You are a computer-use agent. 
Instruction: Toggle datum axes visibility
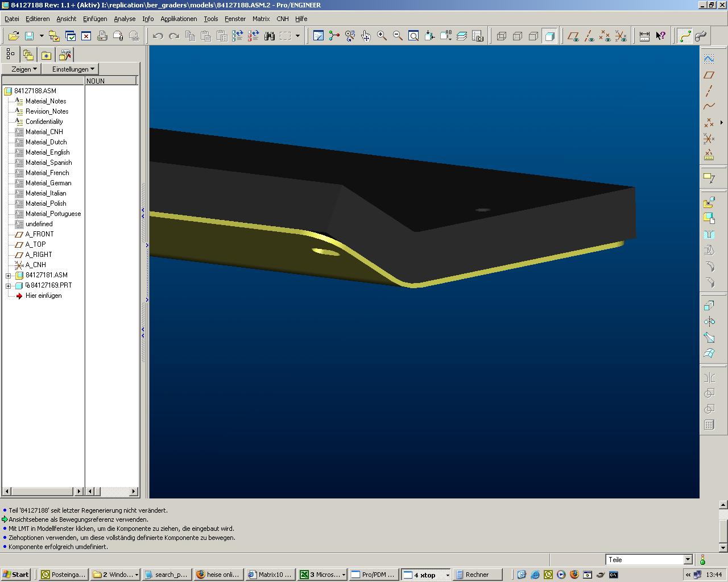point(589,36)
